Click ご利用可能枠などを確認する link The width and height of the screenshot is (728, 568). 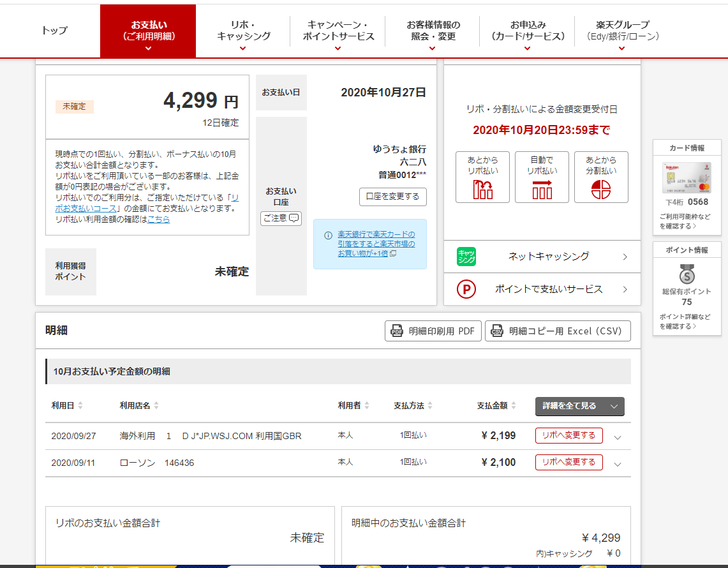(685, 221)
